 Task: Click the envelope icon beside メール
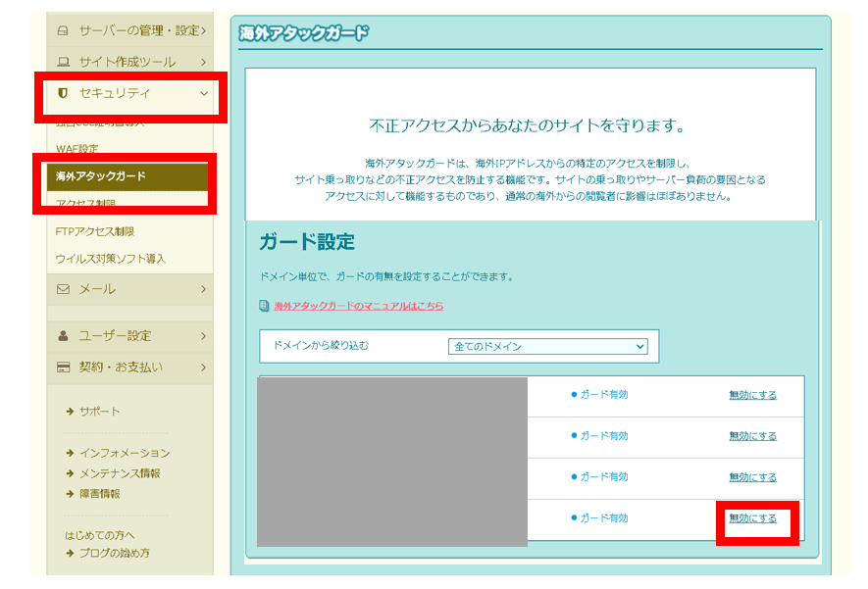coord(64,289)
